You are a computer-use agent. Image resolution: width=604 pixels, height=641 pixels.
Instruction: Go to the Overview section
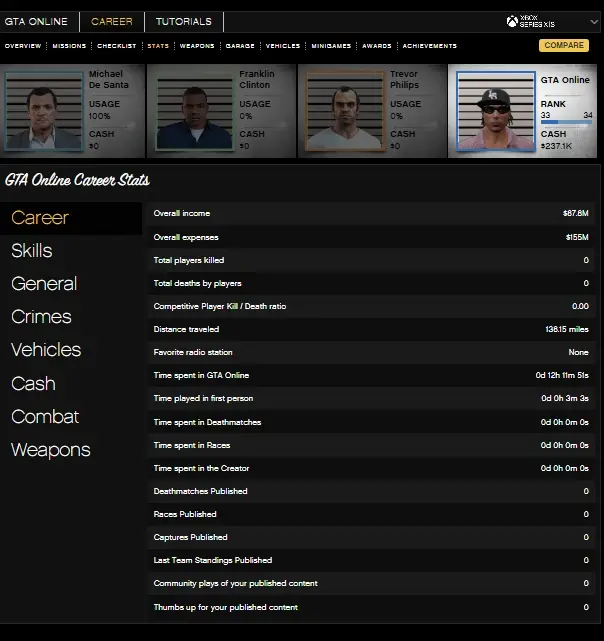pos(23,46)
